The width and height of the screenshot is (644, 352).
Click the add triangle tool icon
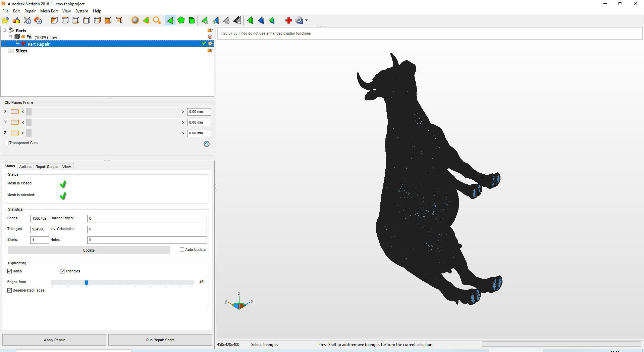point(205,20)
